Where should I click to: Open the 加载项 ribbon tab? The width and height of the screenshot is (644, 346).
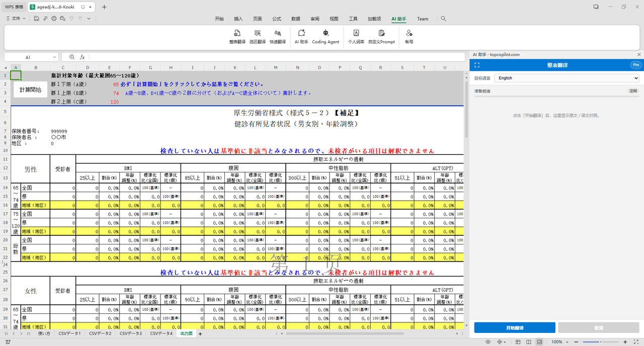coord(374,19)
